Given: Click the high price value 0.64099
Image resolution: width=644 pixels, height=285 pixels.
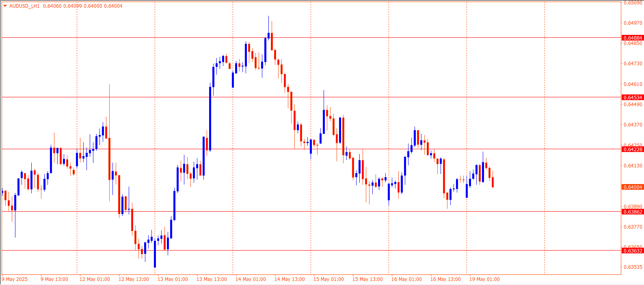Looking at the screenshot, I should pos(72,6).
